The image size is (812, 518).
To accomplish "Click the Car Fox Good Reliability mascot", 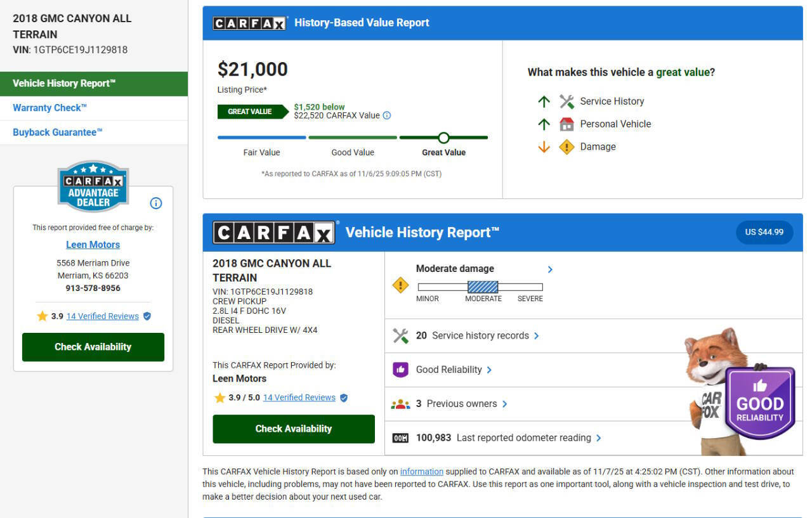I will point(739,392).
